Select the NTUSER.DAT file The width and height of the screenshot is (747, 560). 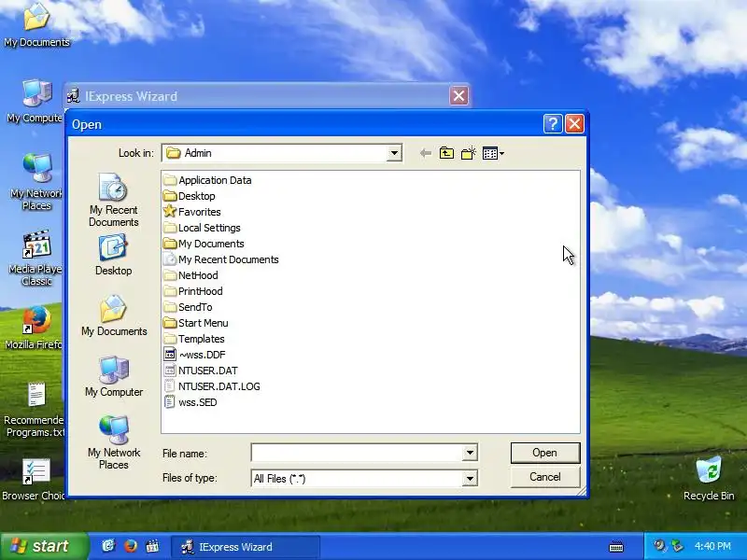click(x=201, y=371)
